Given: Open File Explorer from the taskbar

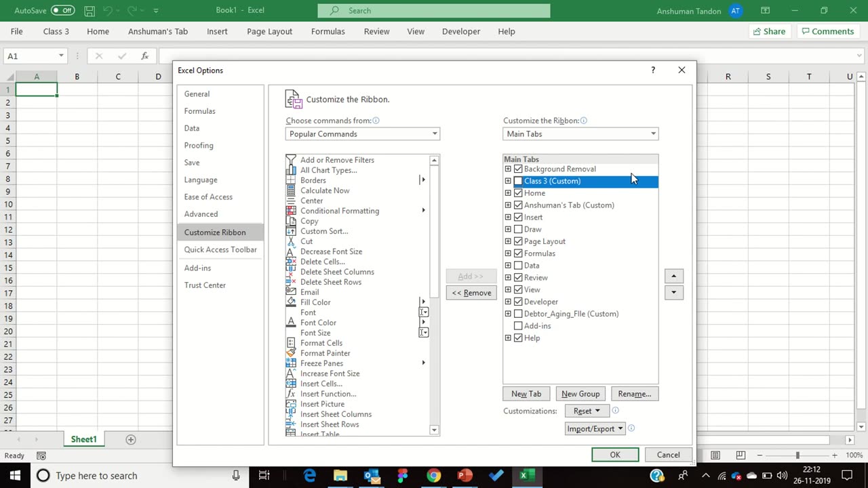Looking at the screenshot, I should (x=340, y=475).
